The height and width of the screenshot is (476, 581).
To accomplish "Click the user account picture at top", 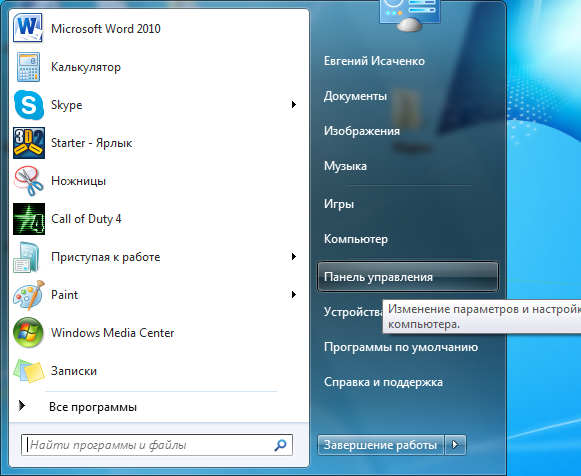I will click(410, 15).
